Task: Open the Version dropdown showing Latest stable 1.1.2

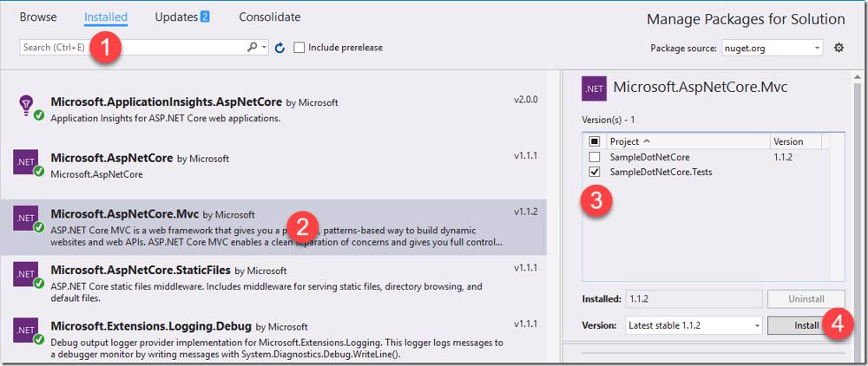Action: click(x=694, y=325)
